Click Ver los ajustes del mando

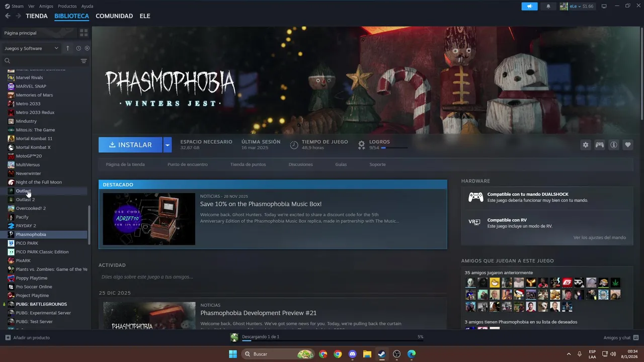pyautogui.click(x=600, y=237)
